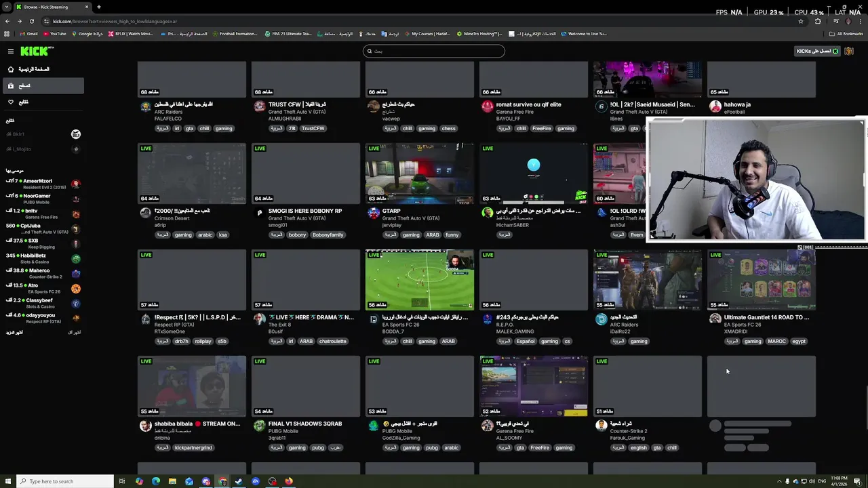Open HabibiBetz recommended channel
This screenshot has height=488, width=868.
coord(42,258)
